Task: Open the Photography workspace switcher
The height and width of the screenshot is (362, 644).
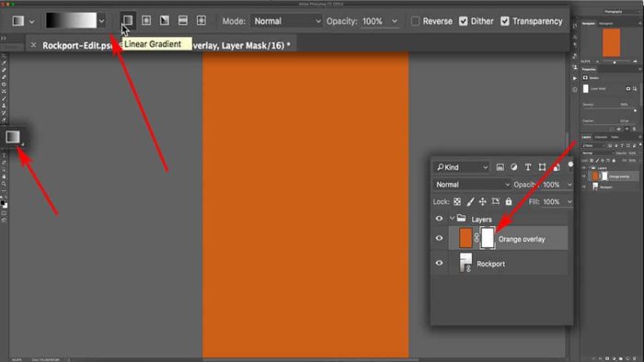Action: (x=614, y=11)
